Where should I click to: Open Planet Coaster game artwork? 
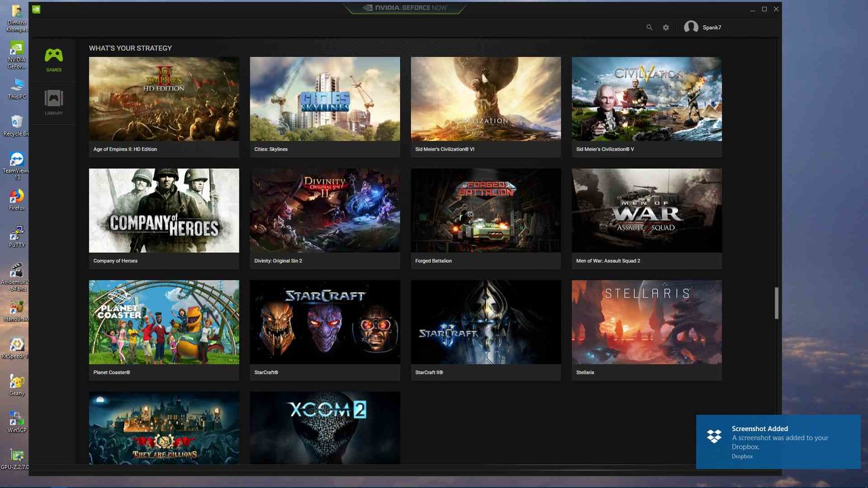point(164,322)
